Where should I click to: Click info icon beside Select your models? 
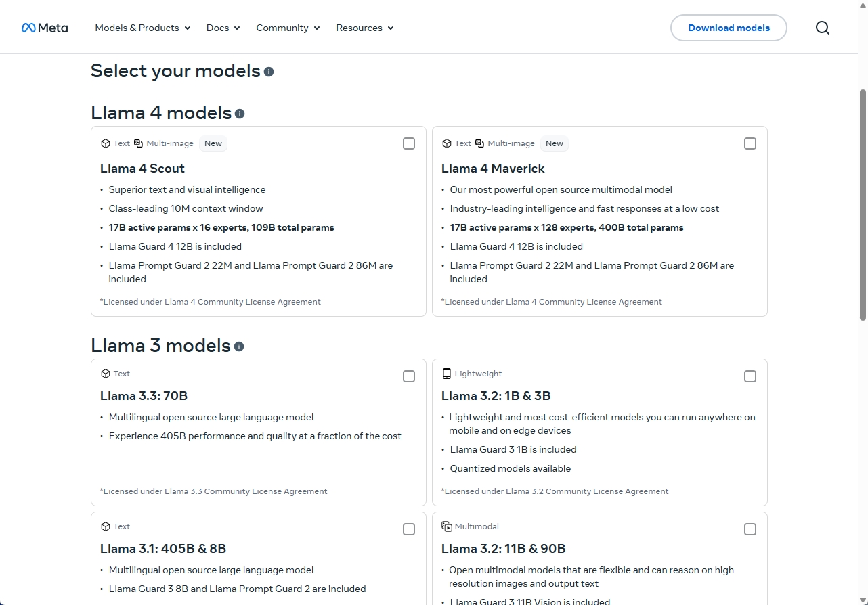click(269, 72)
